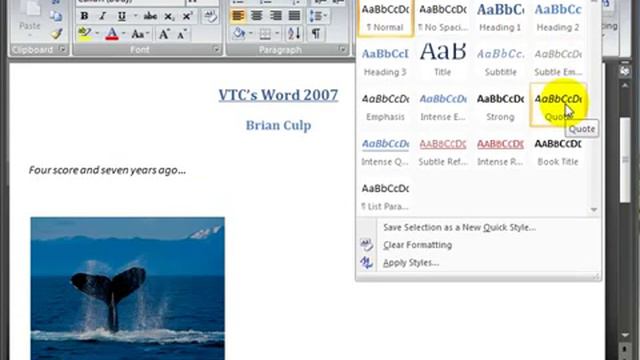
Task: Click "Four score and seven years ago..." text
Action: click(107, 170)
